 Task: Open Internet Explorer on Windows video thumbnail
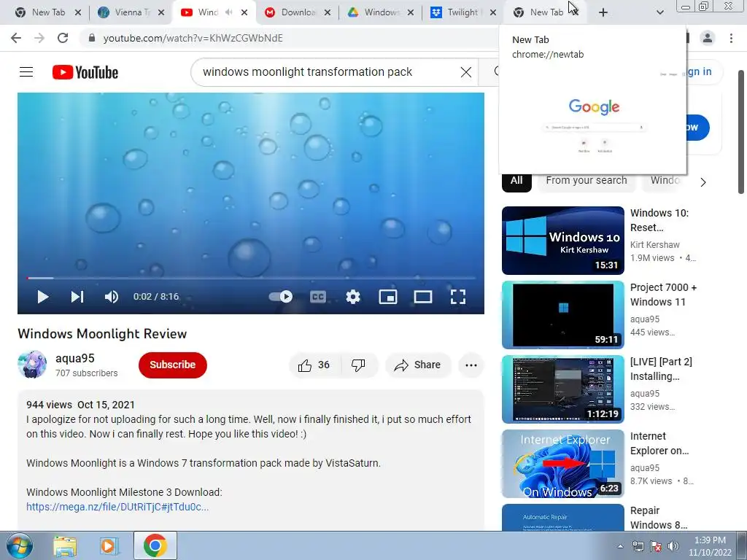(x=562, y=463)
